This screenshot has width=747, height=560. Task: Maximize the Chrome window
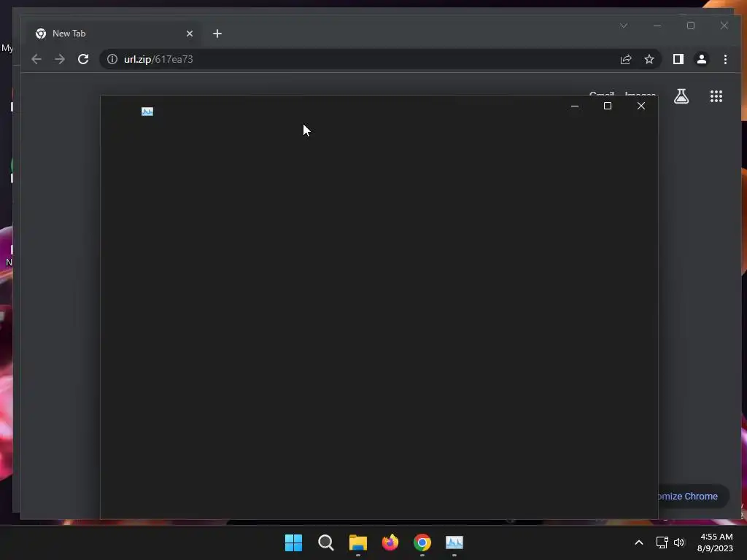690,26
